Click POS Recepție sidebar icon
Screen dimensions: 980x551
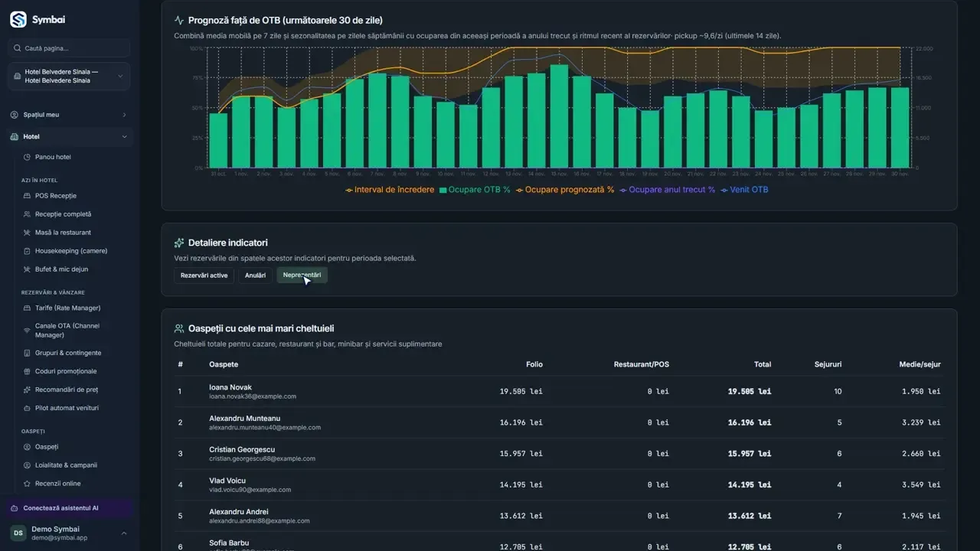pos(27,196)
